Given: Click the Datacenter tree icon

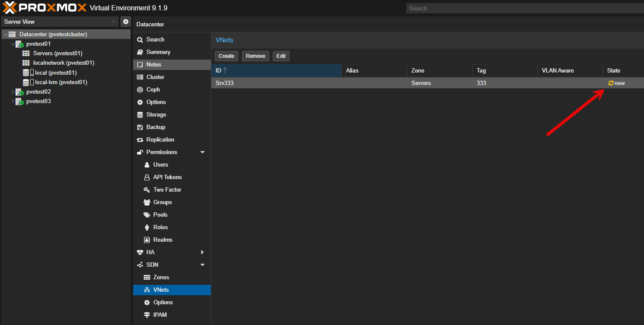Looking at the screenshot, I should 12,34.
